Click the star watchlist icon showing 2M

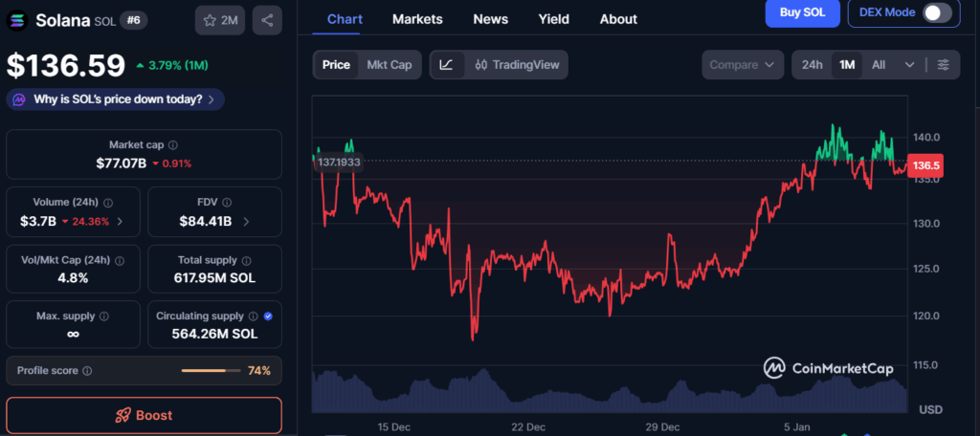click(219, 19)
